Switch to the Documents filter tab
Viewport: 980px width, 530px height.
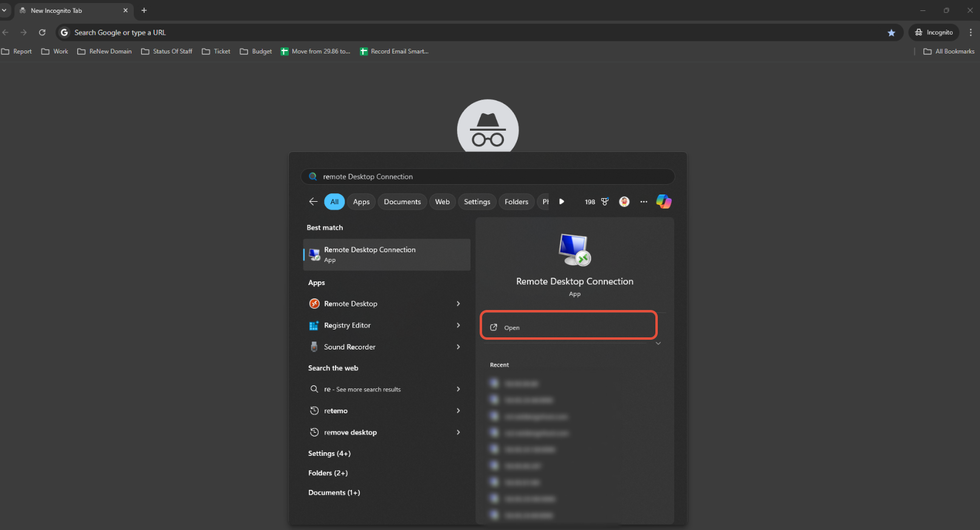(402, 202)
